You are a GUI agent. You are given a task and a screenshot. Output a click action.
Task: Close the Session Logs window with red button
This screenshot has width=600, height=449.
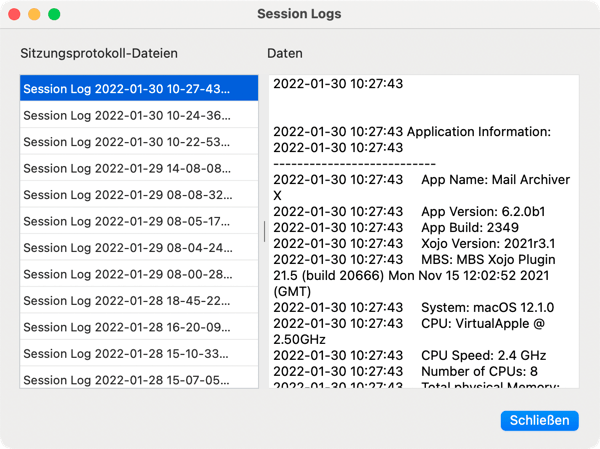pos(14,15)
